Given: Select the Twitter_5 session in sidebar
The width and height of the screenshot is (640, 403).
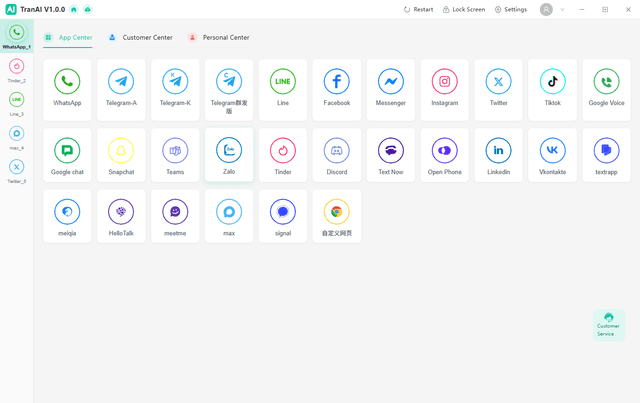Looking at the screenshot, I should pyautogui.click(x=17, y=171).
